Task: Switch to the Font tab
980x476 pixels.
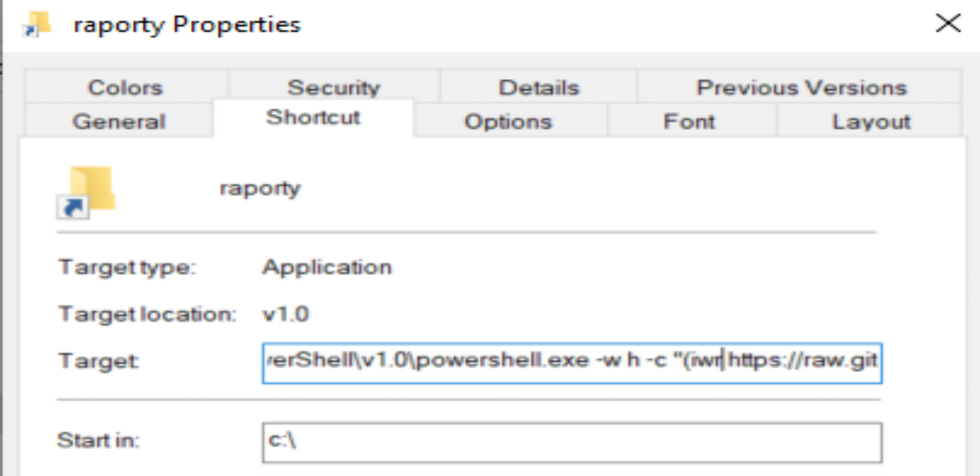Action: 690,121
